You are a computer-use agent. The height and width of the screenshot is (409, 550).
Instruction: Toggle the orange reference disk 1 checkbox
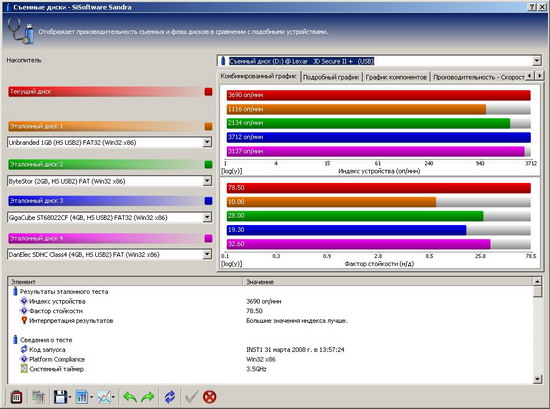(208, 126)
